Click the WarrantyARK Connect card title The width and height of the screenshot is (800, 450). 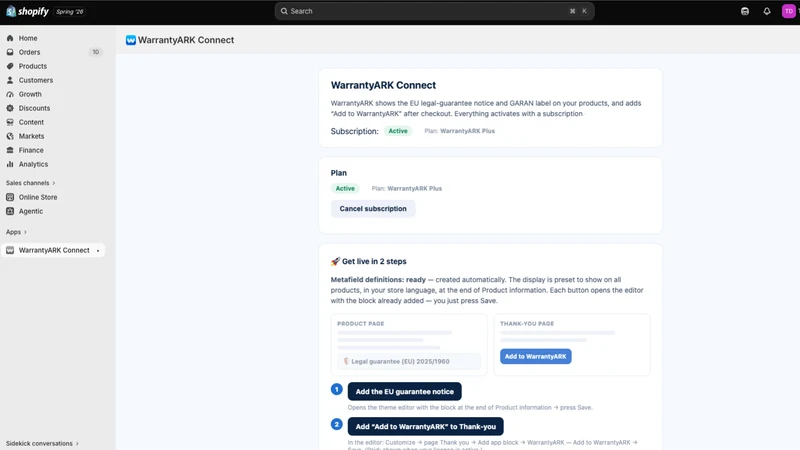click(x=383, y=85)
